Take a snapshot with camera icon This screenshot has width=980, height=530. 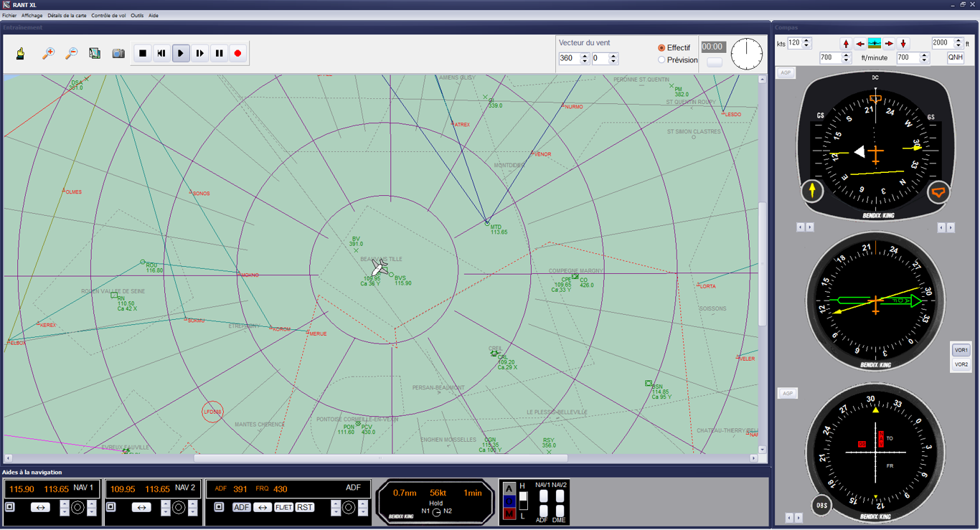click(x=118, y=53)
